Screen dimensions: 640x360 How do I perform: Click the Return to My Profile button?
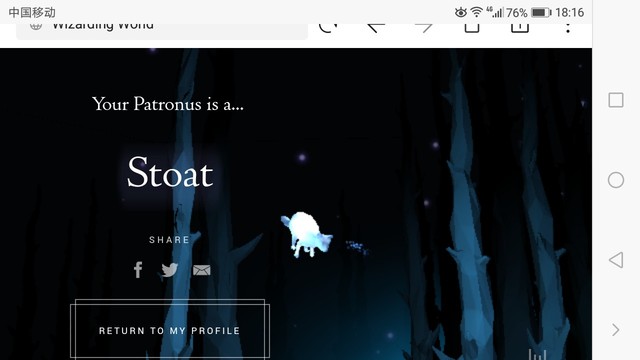170,330
